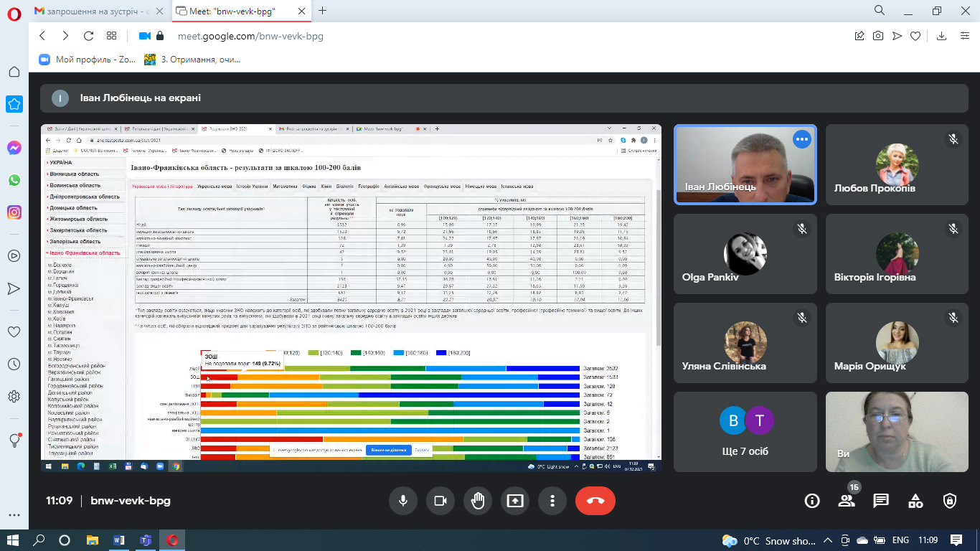Screen dimensions: 980x551
Task: Open more options three-dot menu in call bar
Action: [552, 501]
